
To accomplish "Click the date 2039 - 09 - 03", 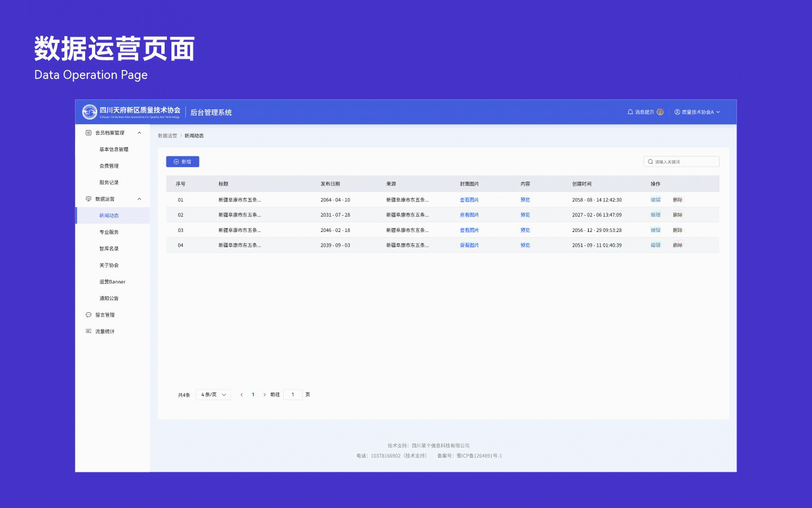I will (335, 245).
